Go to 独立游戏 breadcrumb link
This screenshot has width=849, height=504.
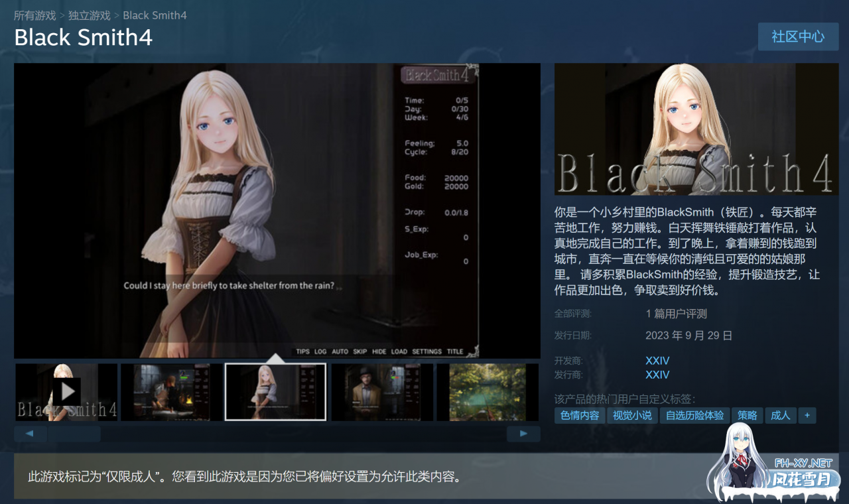90,15
